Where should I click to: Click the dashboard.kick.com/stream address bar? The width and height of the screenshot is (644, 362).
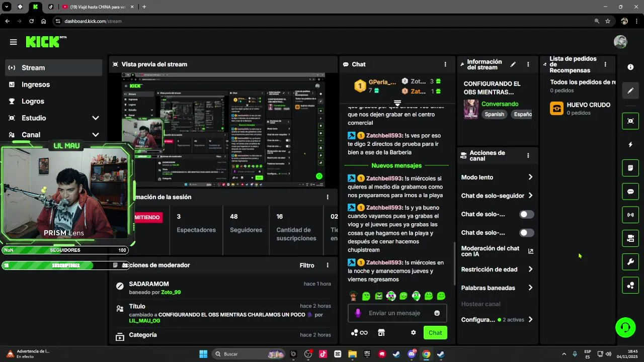(322, 21)
